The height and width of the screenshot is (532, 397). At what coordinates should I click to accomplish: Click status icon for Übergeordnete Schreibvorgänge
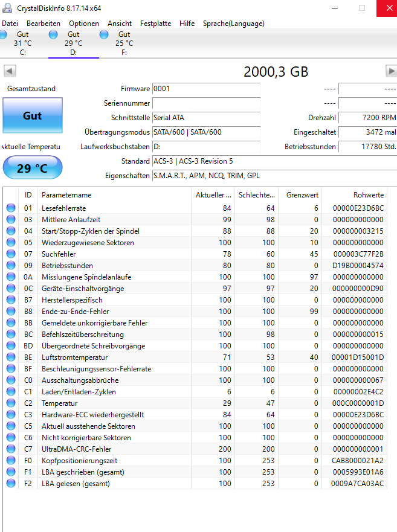pos(11,345)
